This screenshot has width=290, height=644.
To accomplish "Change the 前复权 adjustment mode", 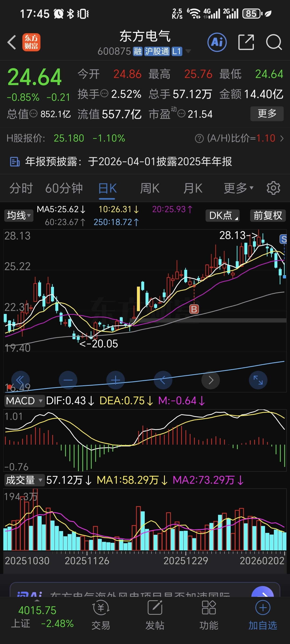I will pyautogui.click(x=268, y=215).
